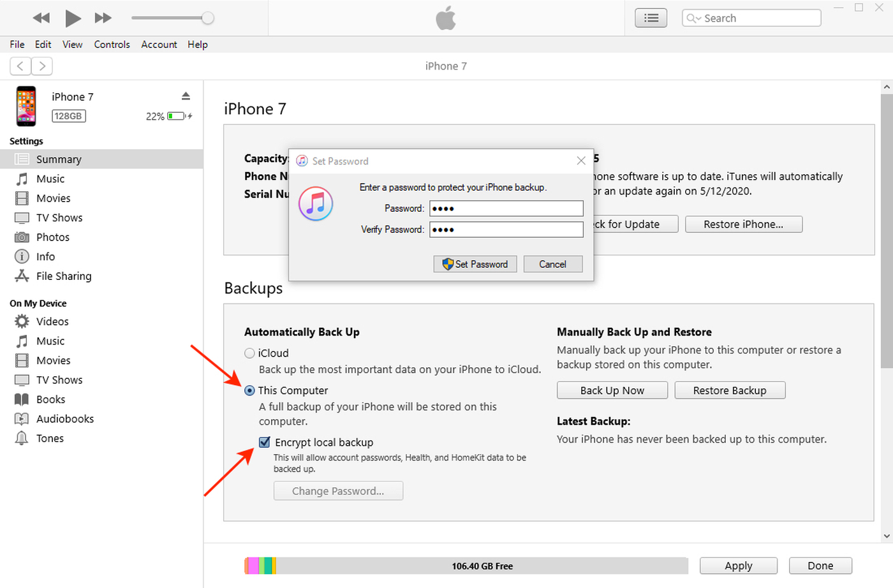Select This Computer backup option

250,390
